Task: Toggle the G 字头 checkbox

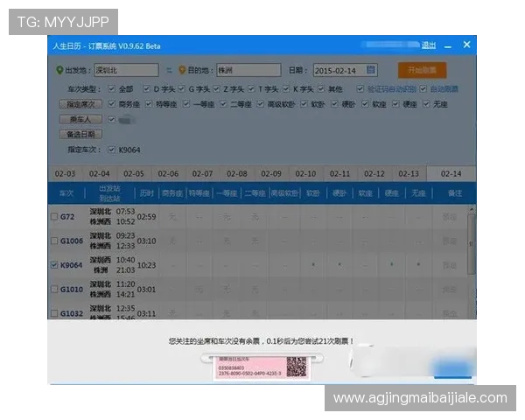Action: click(181, 89)
